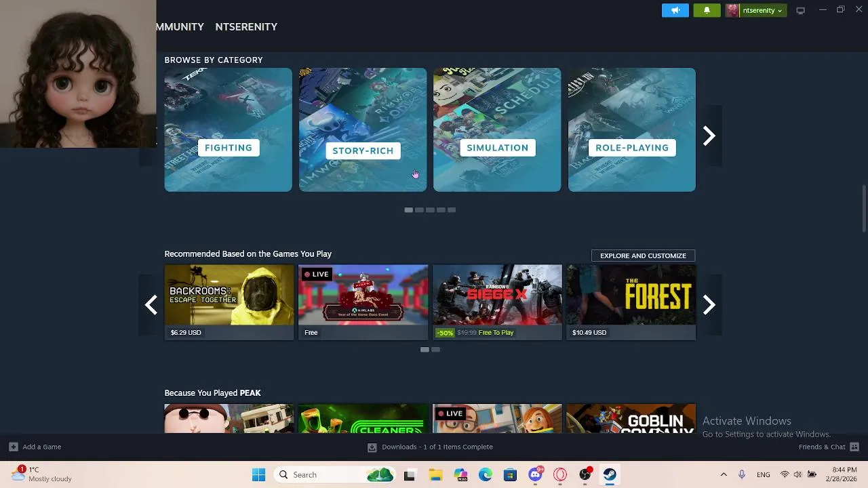Open the Cleaner game thumbnail
The image size is (868, 488).
pos(363,418)
